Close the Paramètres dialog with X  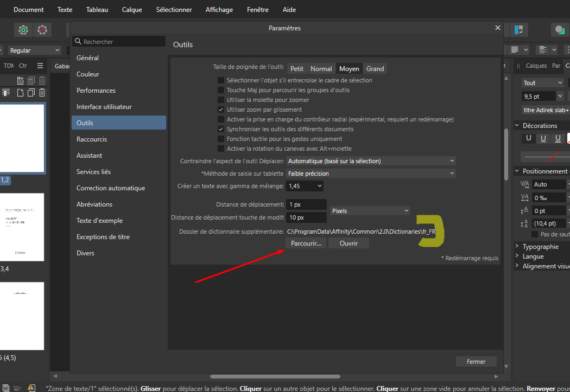[x=498, y=28]
